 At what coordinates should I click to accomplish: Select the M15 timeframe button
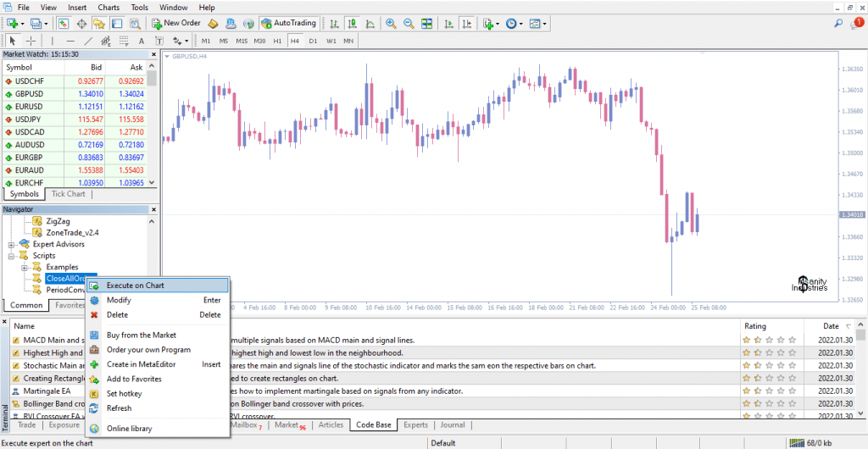click(242, 41)
